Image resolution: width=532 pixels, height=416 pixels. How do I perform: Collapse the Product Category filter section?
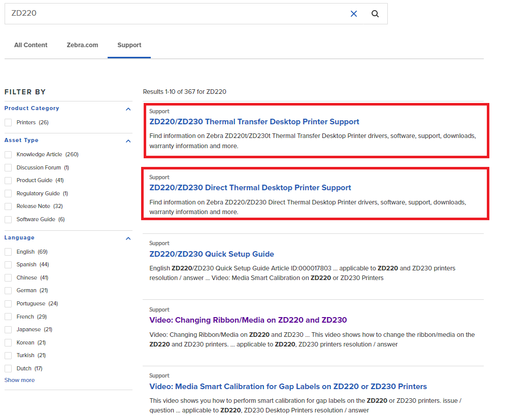tap(128, 109)
